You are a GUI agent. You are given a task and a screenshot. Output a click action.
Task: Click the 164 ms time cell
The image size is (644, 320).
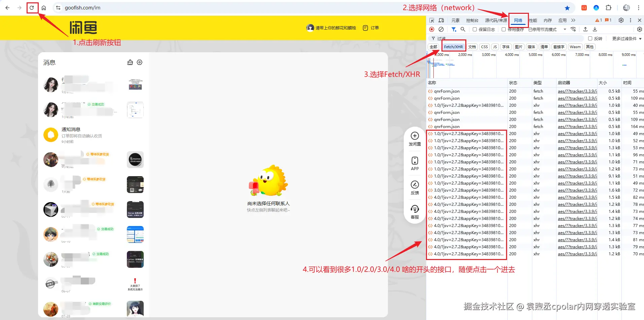(x=637, y=127)
